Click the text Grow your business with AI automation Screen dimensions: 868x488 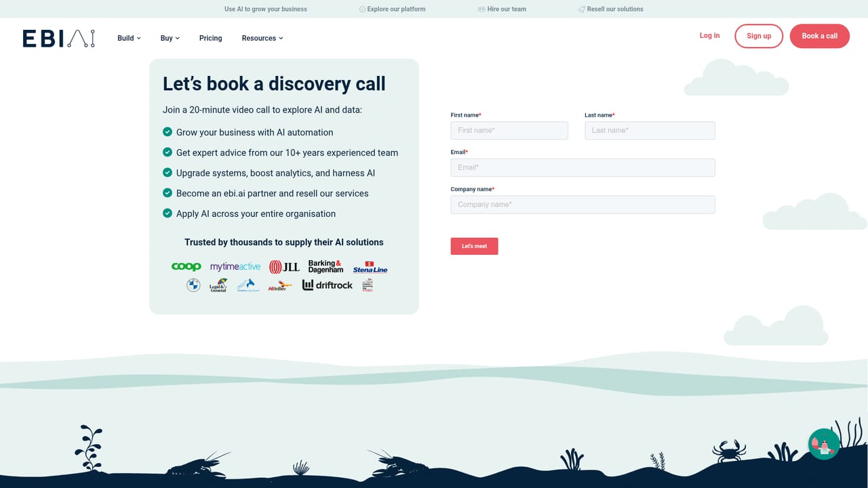(255, 132)
